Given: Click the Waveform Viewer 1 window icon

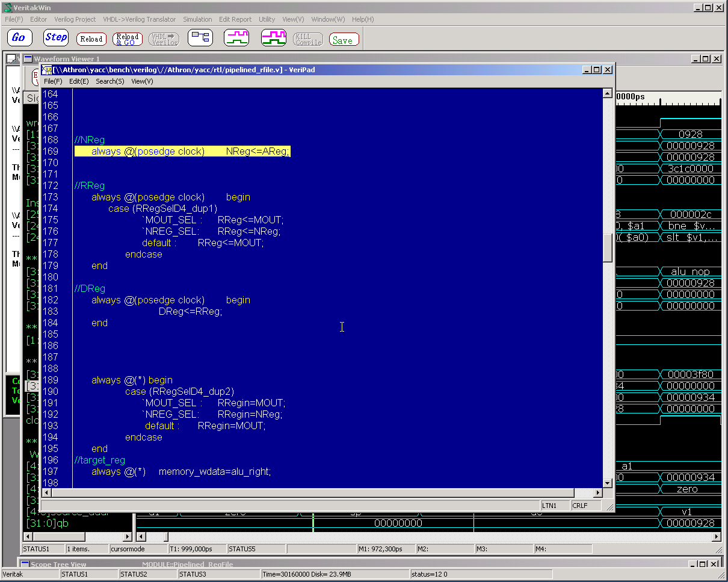Looking at the screenshot, I should point(28,58).
